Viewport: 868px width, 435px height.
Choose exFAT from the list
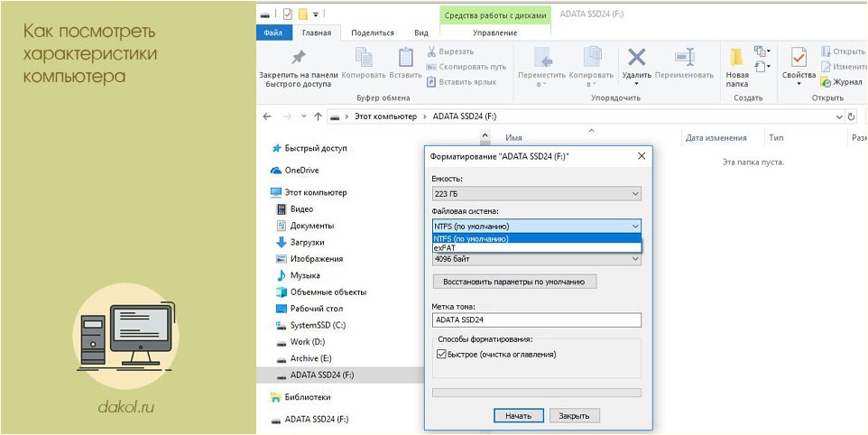536,248
